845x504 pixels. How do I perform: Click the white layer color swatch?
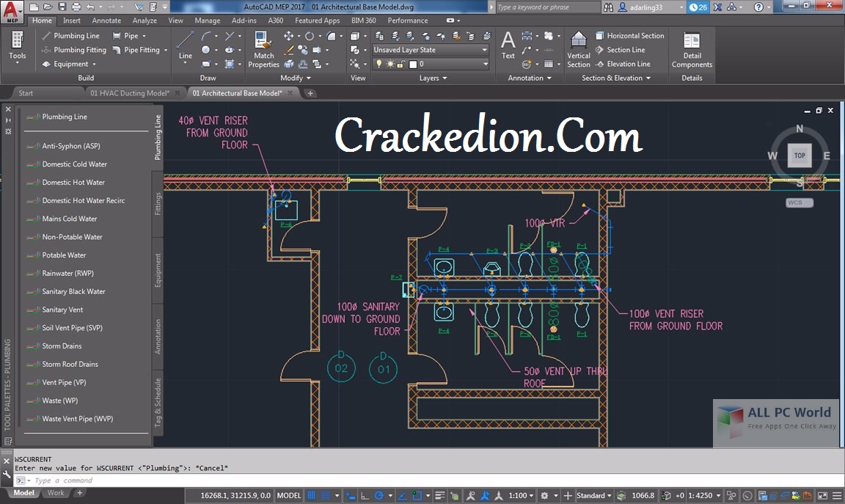[413, 64]
